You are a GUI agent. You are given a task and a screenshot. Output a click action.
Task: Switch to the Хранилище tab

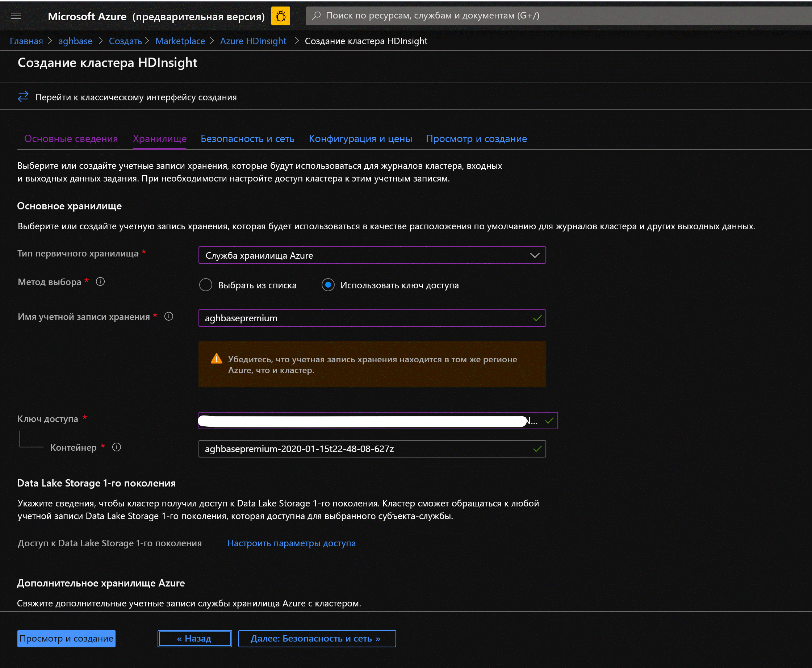click(x=160, y=138)
